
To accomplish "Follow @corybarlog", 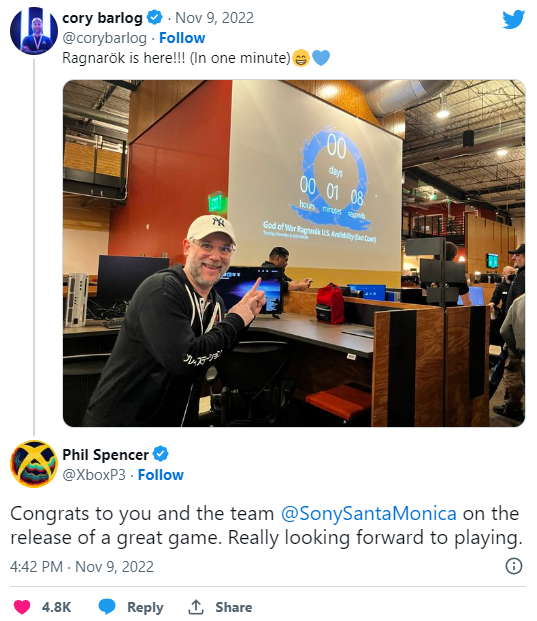I will point(182,38).
